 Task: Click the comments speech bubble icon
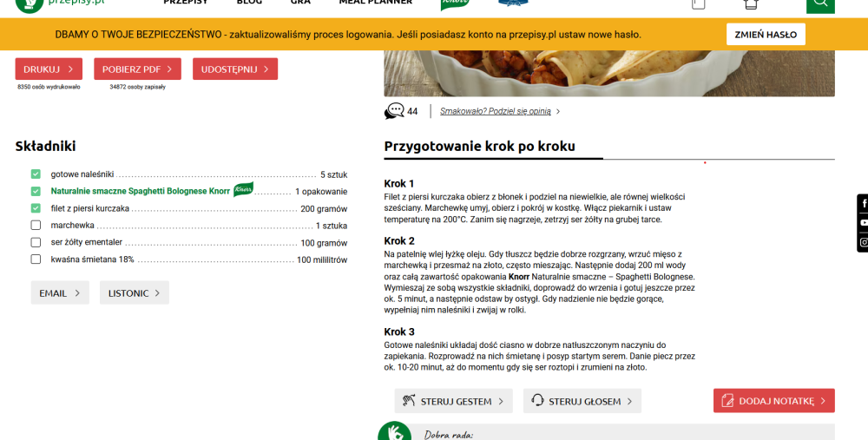tap(393, 111)
